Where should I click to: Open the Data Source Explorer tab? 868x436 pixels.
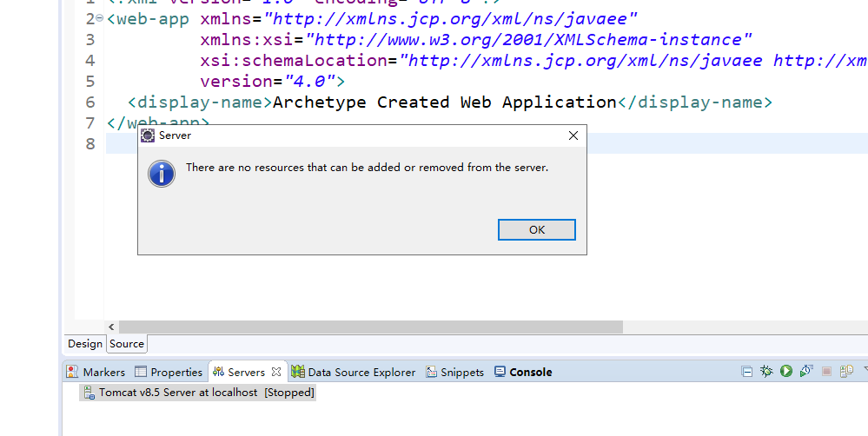(353, 372)
